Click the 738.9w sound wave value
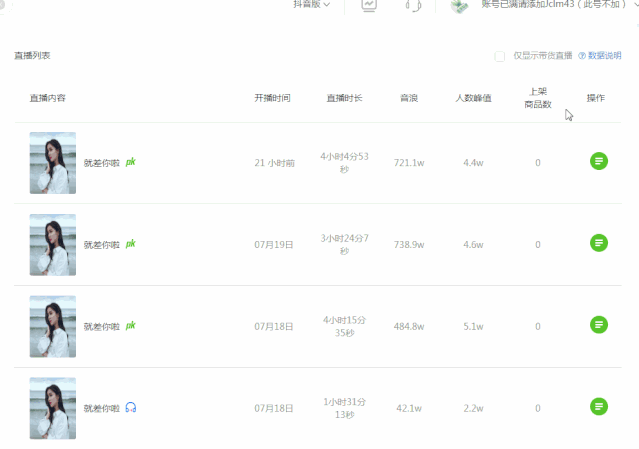The height and width of the screenshot is (449, 639). (x=409, y=245)
